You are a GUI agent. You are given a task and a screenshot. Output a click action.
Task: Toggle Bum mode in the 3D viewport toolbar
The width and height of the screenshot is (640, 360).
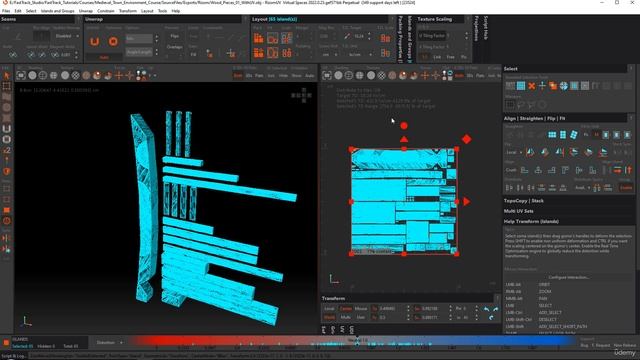tap(238, 76)
